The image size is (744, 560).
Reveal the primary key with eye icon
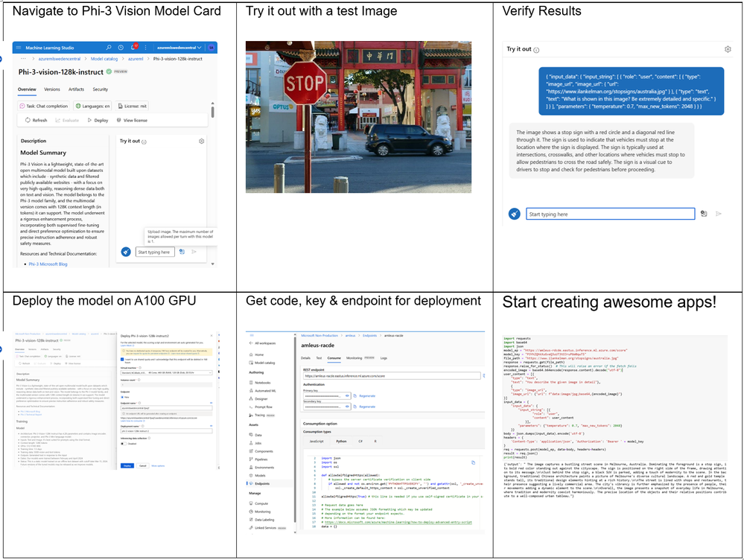click(x=347, y=395)
